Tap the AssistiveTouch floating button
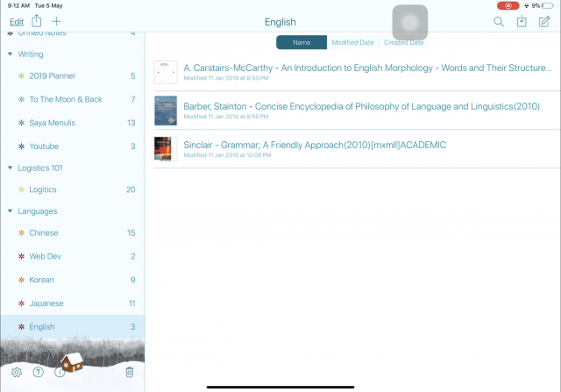 409,23
